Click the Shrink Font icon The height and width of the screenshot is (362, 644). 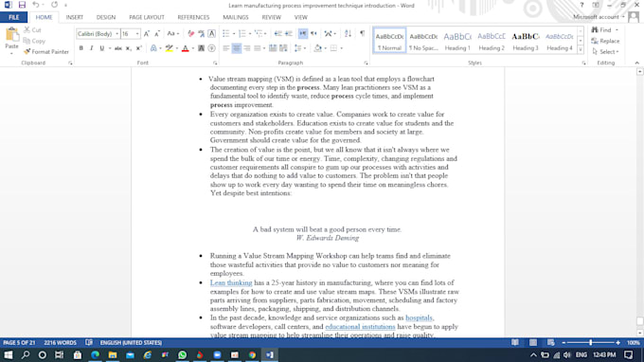coord(157,34)
